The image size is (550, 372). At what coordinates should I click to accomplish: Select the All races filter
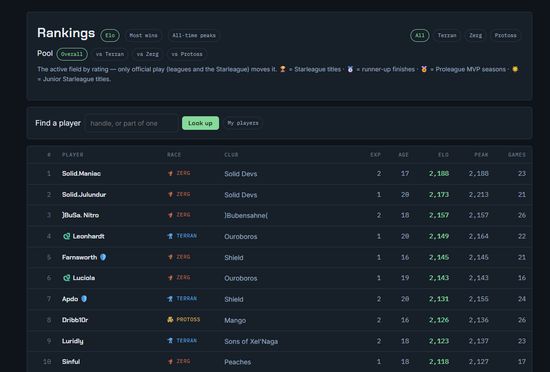[420, 35]
